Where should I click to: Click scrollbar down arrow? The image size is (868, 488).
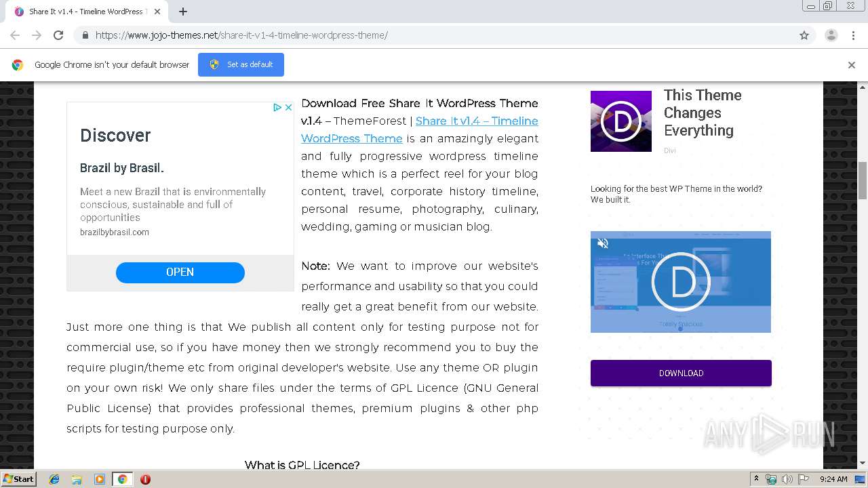863,464
